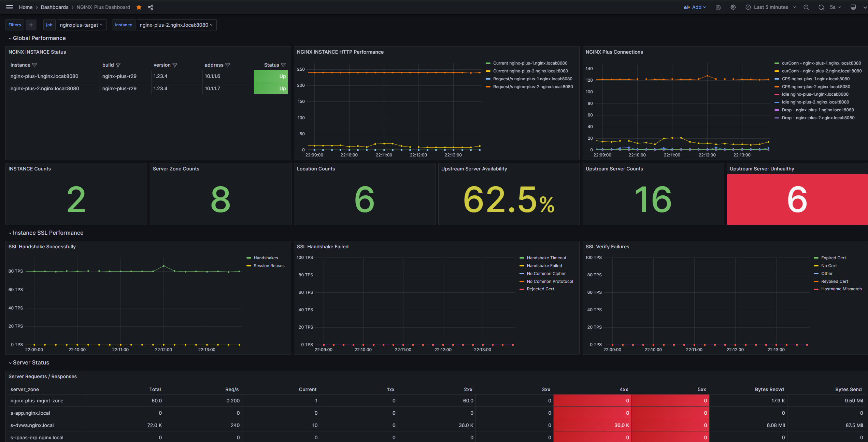The width and height of the screenshot is (868, 442).
Task: Open the 5s refresh interval dropdown
Action: [x=835, y=7]
